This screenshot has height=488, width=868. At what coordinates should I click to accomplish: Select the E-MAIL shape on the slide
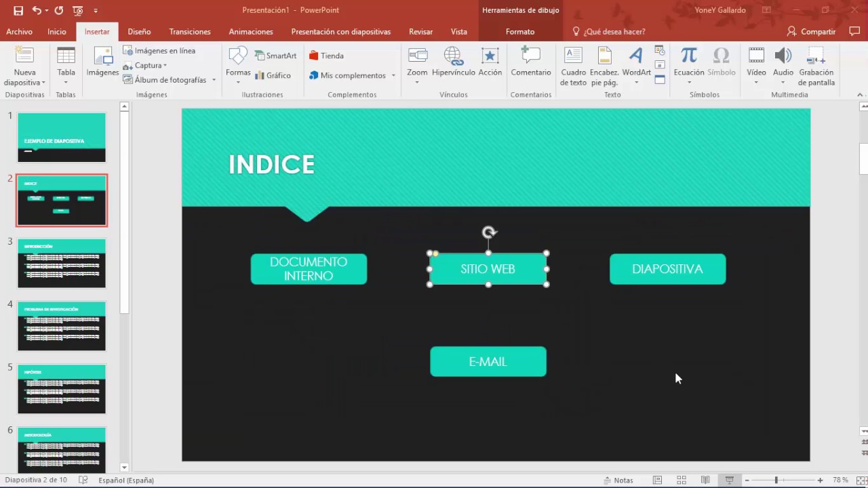[488, 361]
